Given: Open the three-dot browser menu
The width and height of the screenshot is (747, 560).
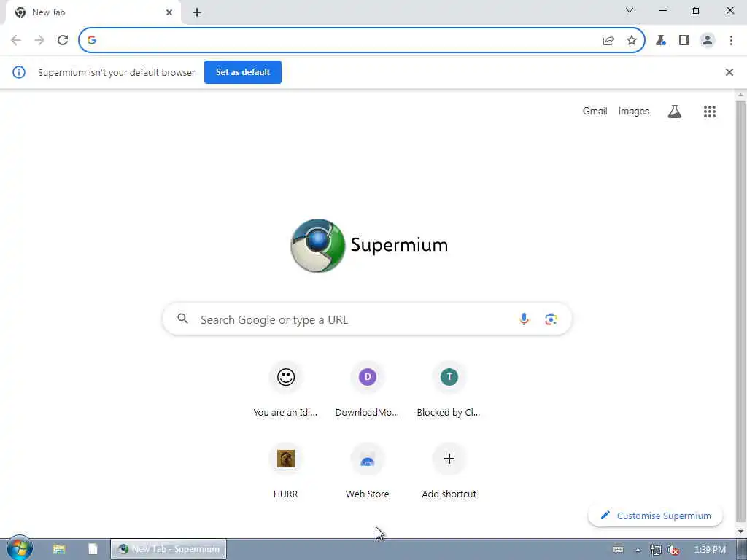Looking at the screenshot, I should (x=731, y=41).
